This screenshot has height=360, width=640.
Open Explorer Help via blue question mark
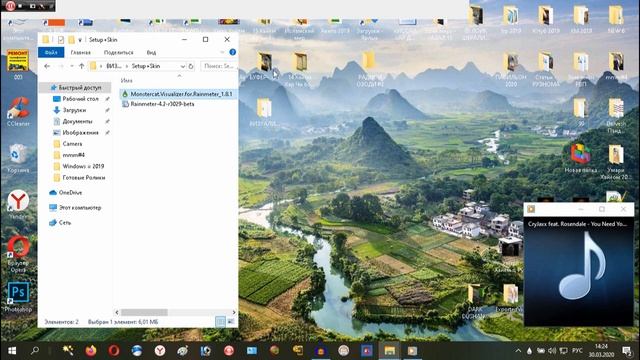coord(233,52)
